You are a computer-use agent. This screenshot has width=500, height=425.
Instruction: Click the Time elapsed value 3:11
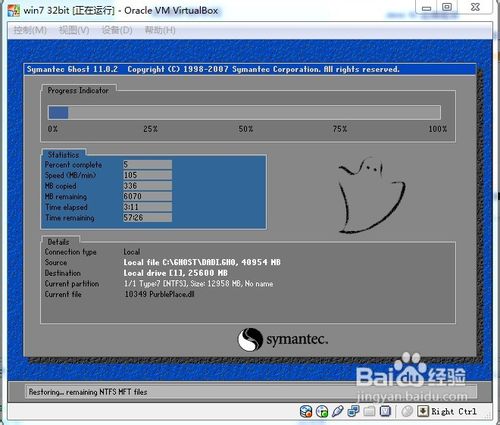pyautogui.click(x=147, y=207)
